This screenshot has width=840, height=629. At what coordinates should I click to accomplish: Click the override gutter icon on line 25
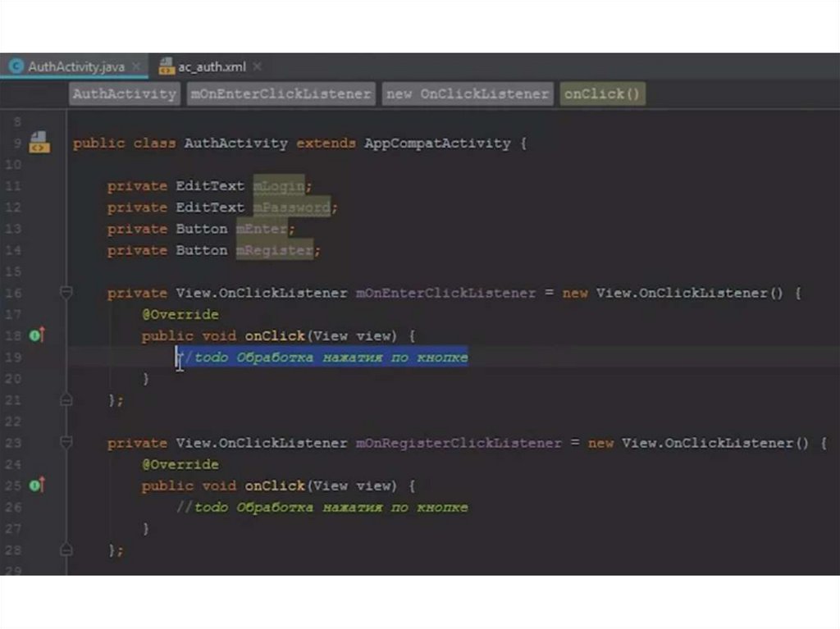[x=37, y=485]
